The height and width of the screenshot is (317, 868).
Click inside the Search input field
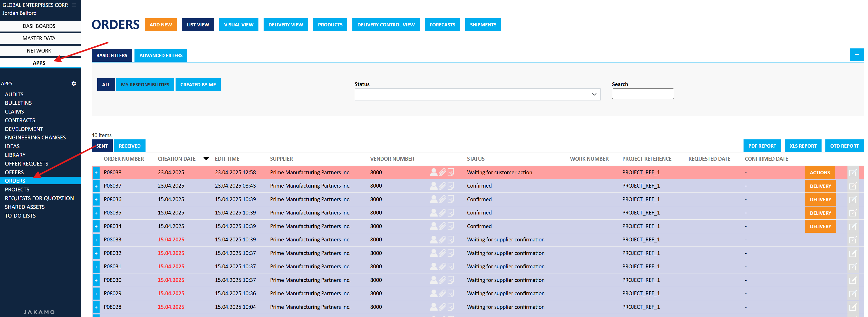tap(643, 94)
